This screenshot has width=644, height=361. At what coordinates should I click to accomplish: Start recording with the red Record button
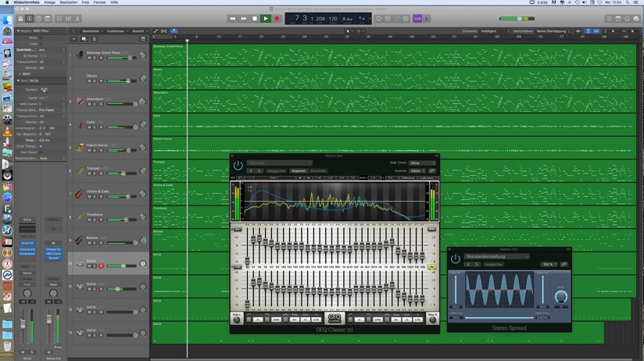click(x=277, y=19)
